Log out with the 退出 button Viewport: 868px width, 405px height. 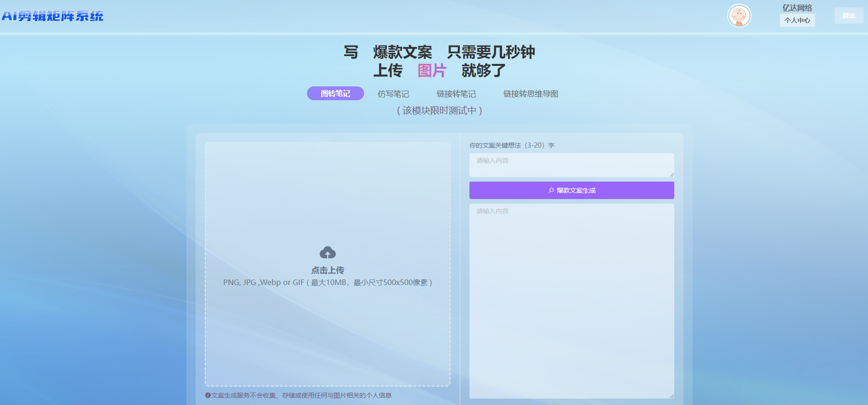pos(848,16)
